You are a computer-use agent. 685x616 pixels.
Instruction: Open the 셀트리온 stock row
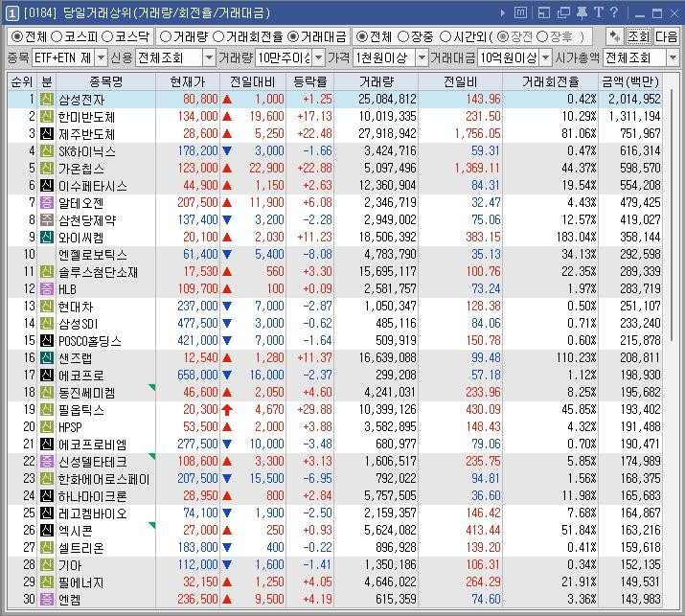coord(334,547)
